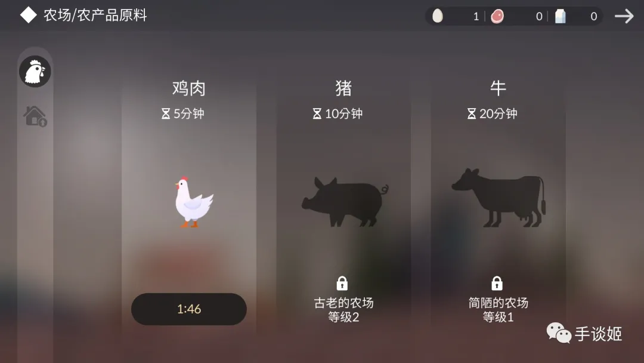Click the cow silhouette

point(499,198)
